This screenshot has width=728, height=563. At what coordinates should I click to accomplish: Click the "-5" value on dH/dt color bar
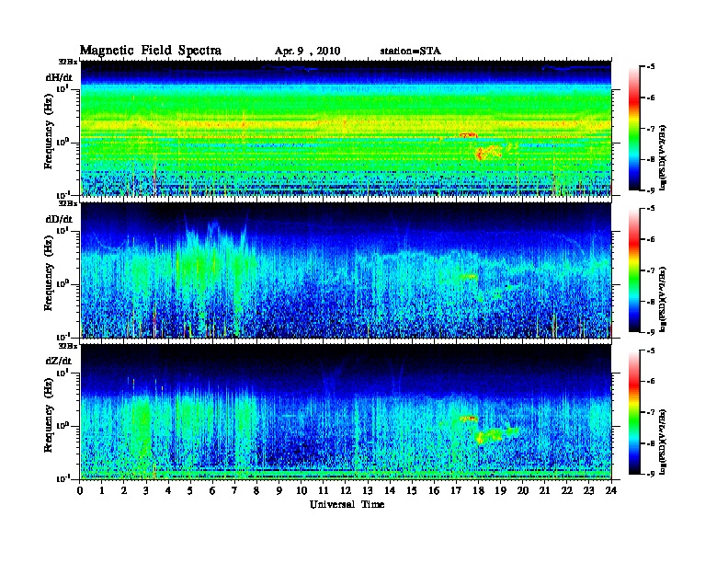point(651,67)
